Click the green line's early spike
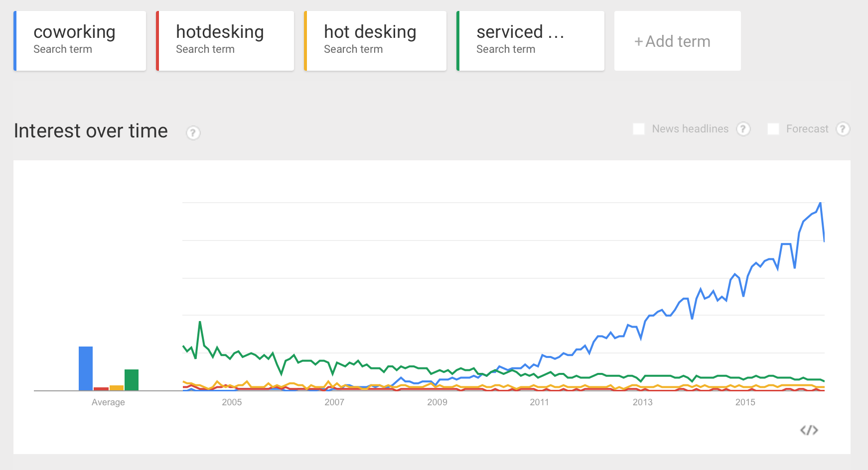 click(x=200, y=322)
